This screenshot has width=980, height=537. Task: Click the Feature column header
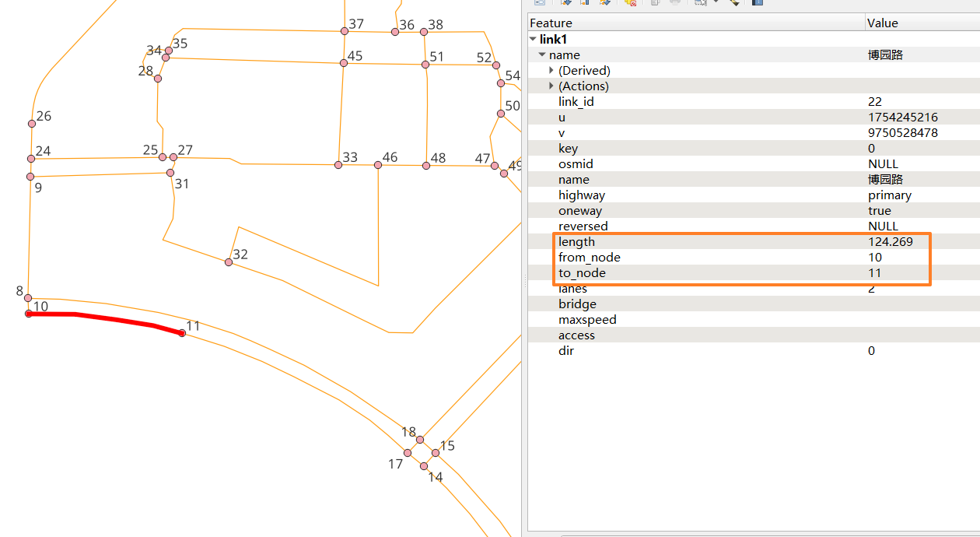coord(696,23)
